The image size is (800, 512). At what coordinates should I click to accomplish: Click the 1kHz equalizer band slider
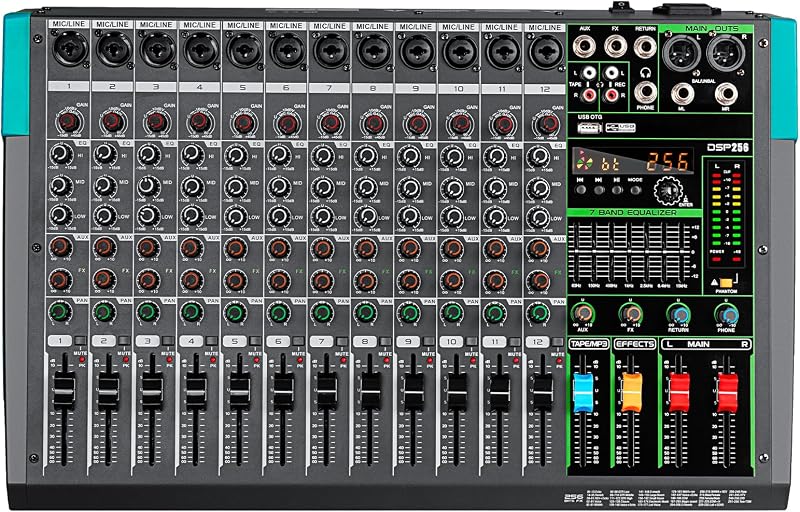click(x=629, y=252)
